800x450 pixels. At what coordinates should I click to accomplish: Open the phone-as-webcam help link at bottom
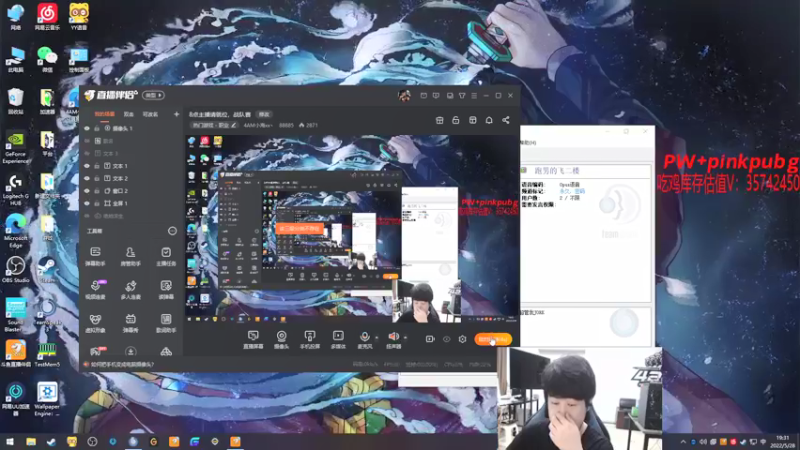[121, 364]
